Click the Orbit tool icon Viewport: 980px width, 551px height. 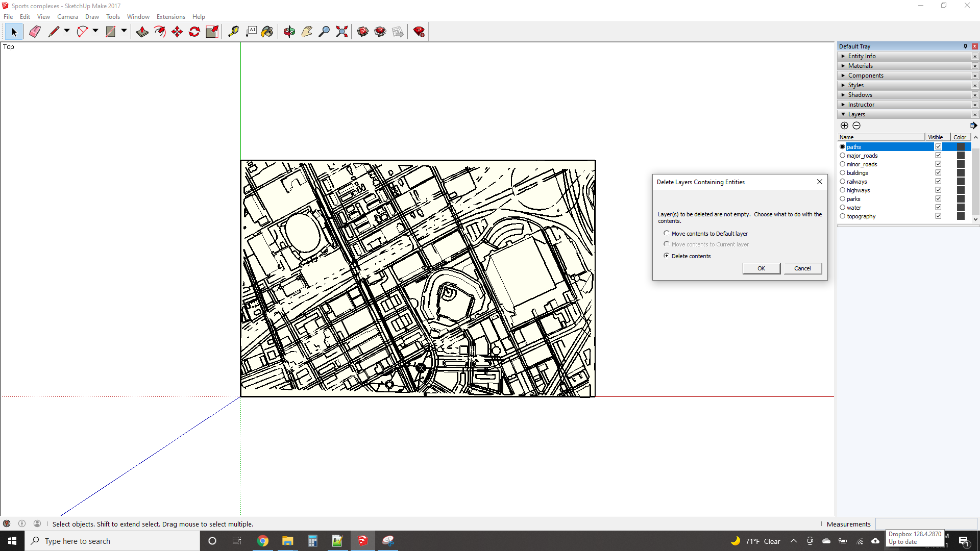click(289, 32)
